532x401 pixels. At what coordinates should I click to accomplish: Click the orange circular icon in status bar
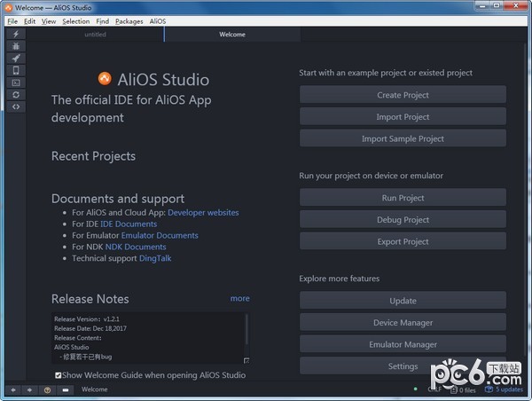[x=47, y=390]
